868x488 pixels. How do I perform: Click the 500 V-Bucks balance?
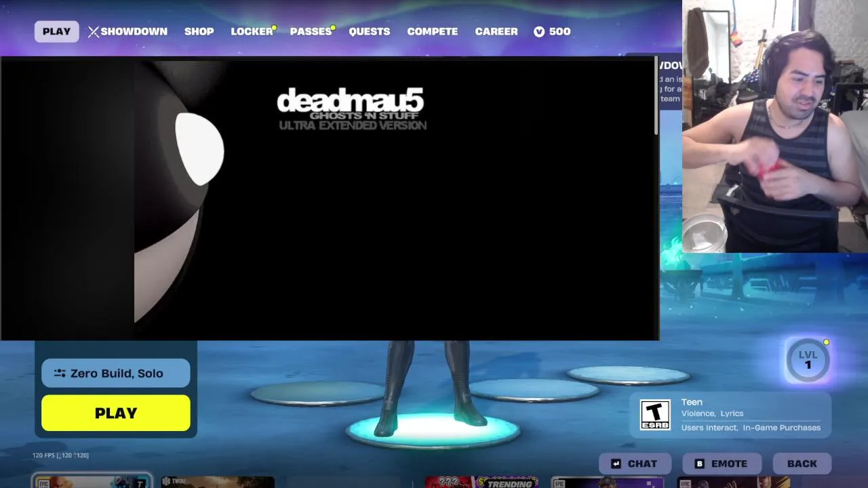click(x=559, y=31)
